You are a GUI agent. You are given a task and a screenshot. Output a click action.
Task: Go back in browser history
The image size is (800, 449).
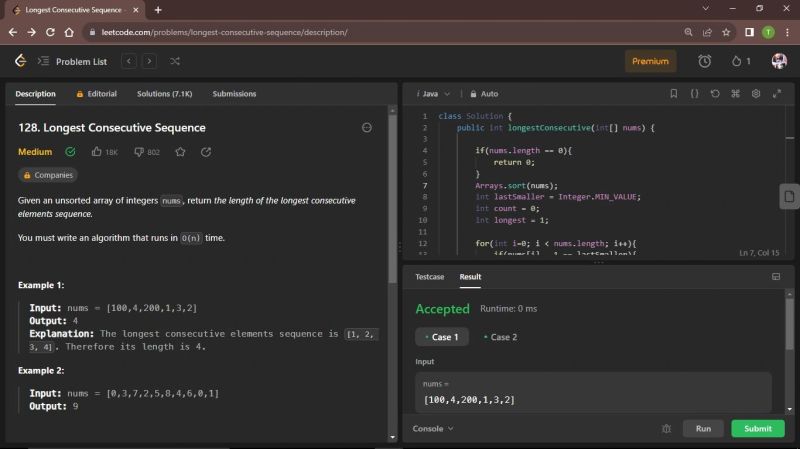13,32
